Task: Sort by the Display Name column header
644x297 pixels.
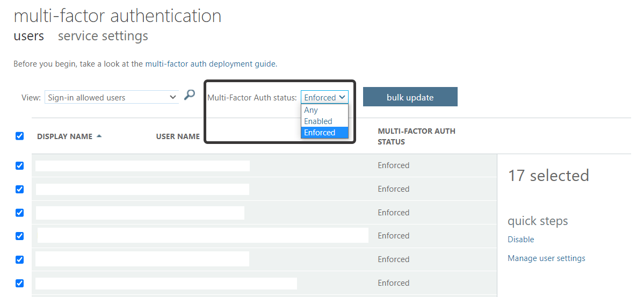Action: point(64,136)
